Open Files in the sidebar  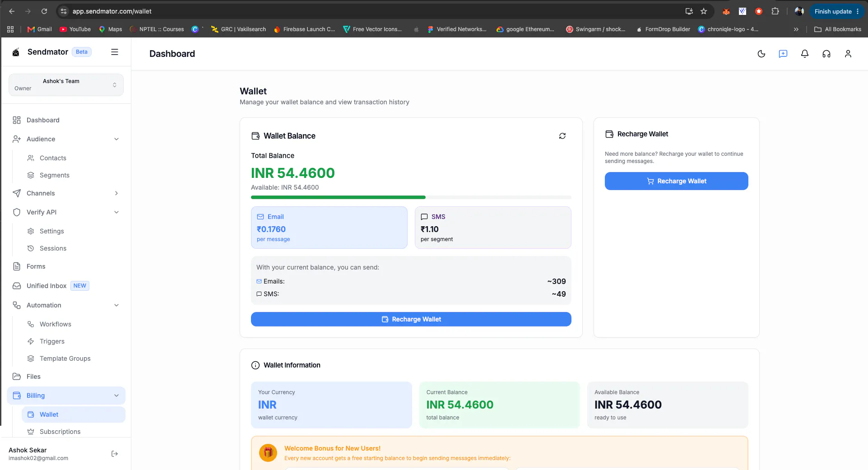coord(33,377)
